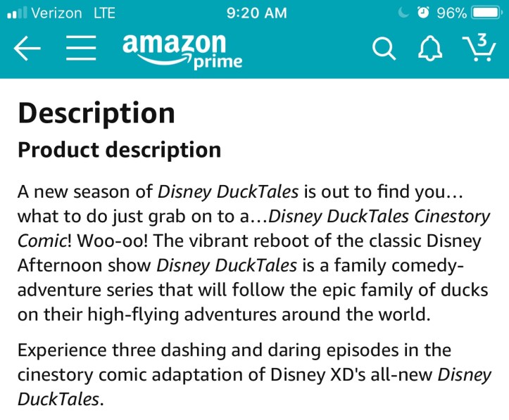Tap the 96% battery percentage
The height and width of the screenshot is (420, 509).
click(451, 13)
